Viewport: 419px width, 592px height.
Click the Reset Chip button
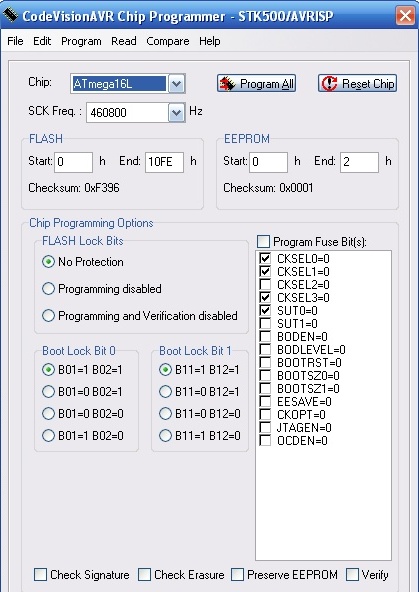point(357,83)
